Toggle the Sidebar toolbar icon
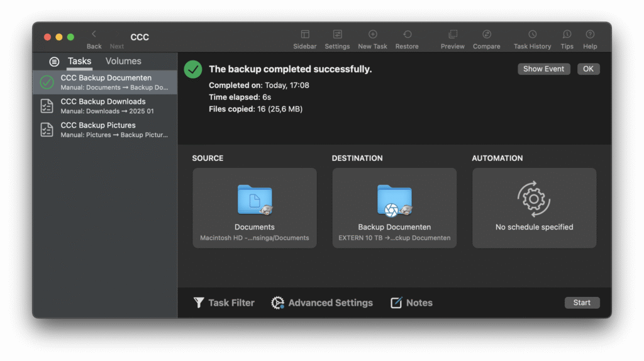This screenshot has height=361, width=644. click(x=305, y=34)
